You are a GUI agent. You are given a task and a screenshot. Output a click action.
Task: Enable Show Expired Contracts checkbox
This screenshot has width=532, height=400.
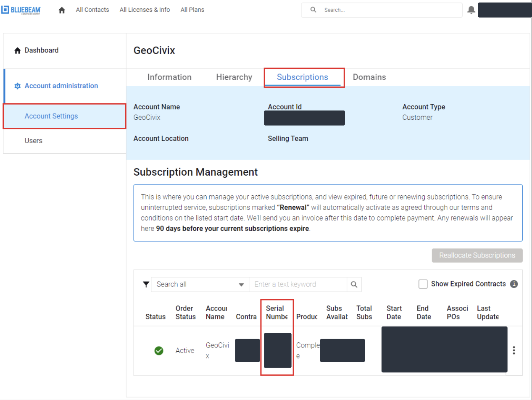point(423,284)
